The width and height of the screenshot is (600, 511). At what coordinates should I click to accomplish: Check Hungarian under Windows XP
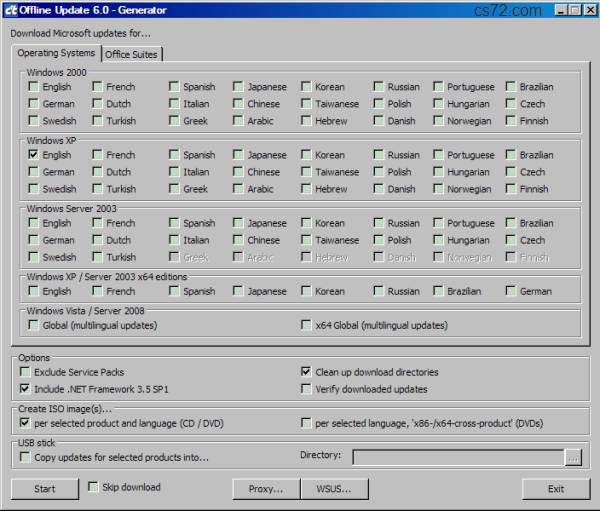[438, 172]
